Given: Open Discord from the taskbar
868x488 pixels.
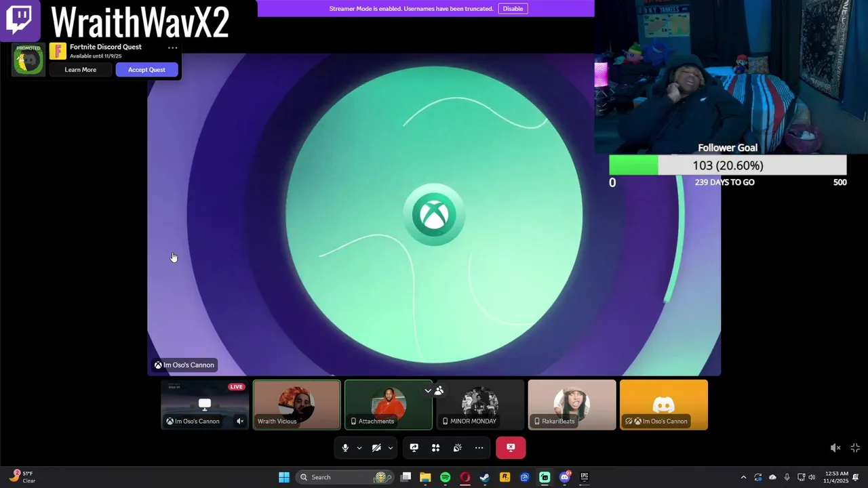Looking at the screenshot, I should (x=564, y=477).
